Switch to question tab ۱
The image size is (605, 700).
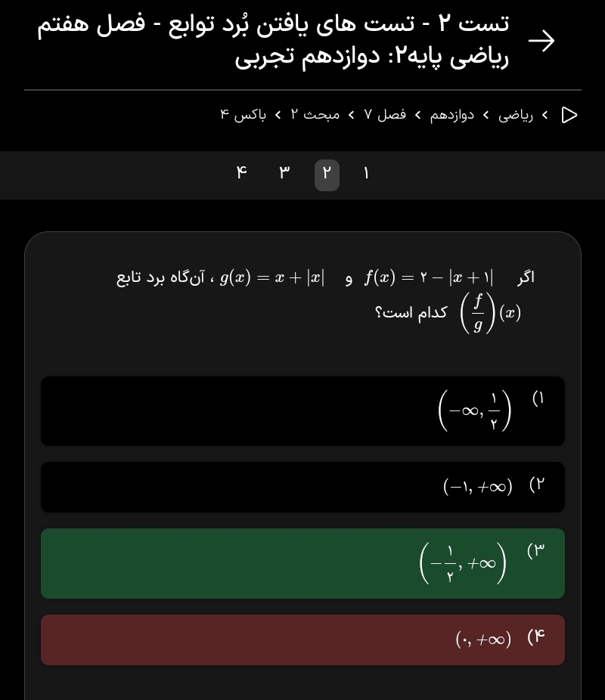click(x=366, y=175)
